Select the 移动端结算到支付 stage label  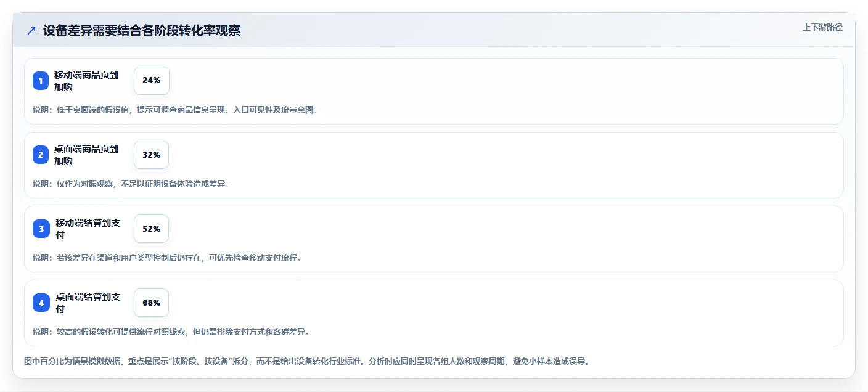click(88, 229)
